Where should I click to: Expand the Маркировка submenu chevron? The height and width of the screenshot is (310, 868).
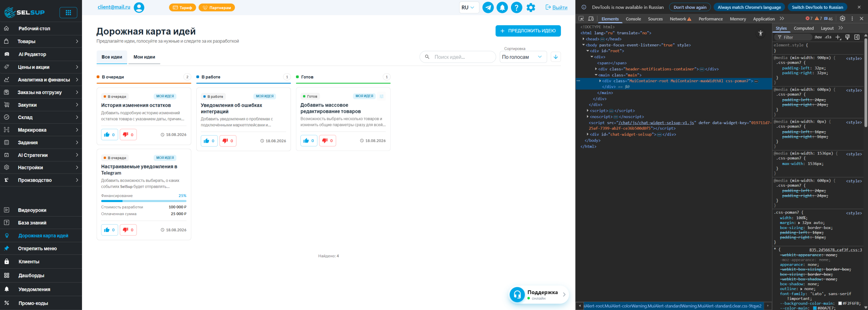click(77, 130)
